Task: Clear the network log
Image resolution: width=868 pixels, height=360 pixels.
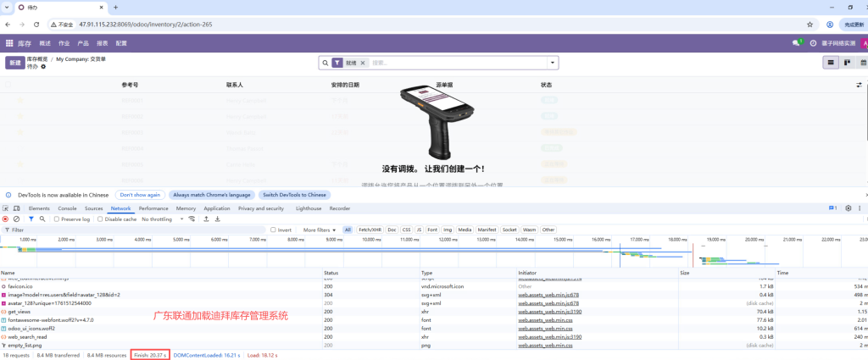Action: click(17, 219)
